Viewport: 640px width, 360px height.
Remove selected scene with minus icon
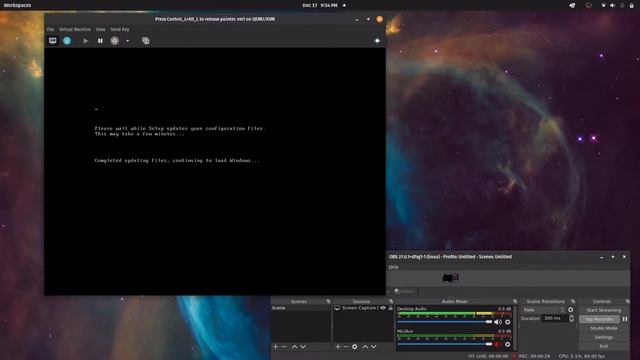point(284,347)
